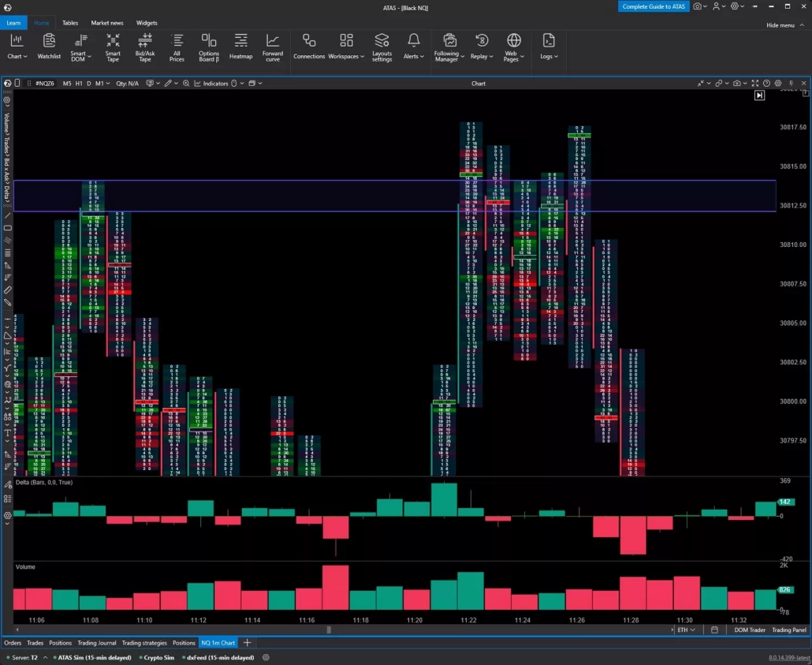Toggle mouse mode icon beside Indicators
The image size is (812, 665).
(234, 84)
